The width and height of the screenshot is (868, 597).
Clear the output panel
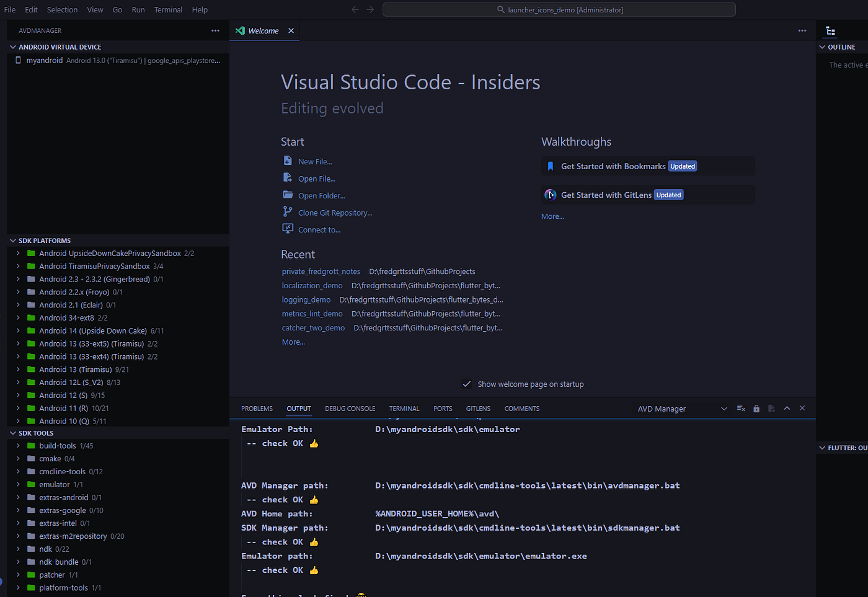pyautogui.click(x=741, y=409)
